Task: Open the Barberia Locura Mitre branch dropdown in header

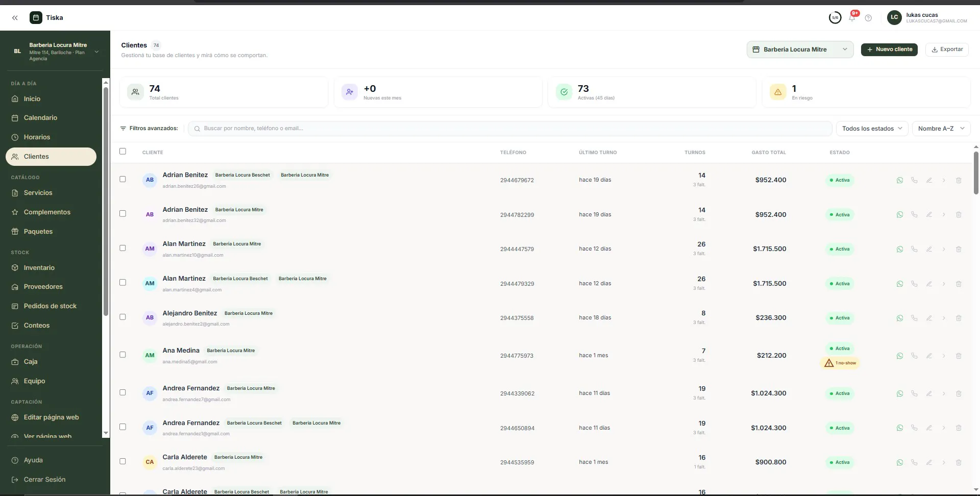Action: point(800,49)
